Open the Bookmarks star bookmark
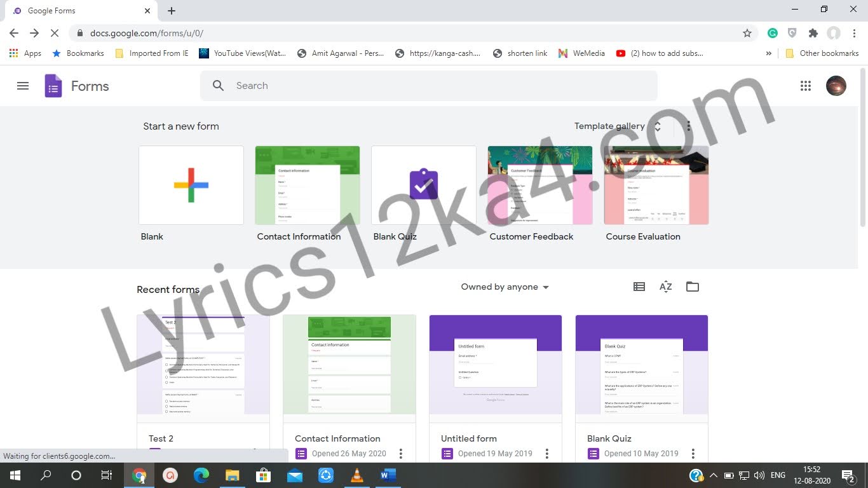868x488 pixels. click(x=78, y=53)
